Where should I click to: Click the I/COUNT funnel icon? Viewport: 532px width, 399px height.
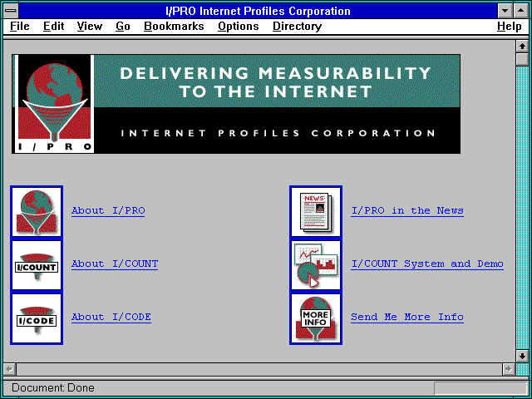37,265
